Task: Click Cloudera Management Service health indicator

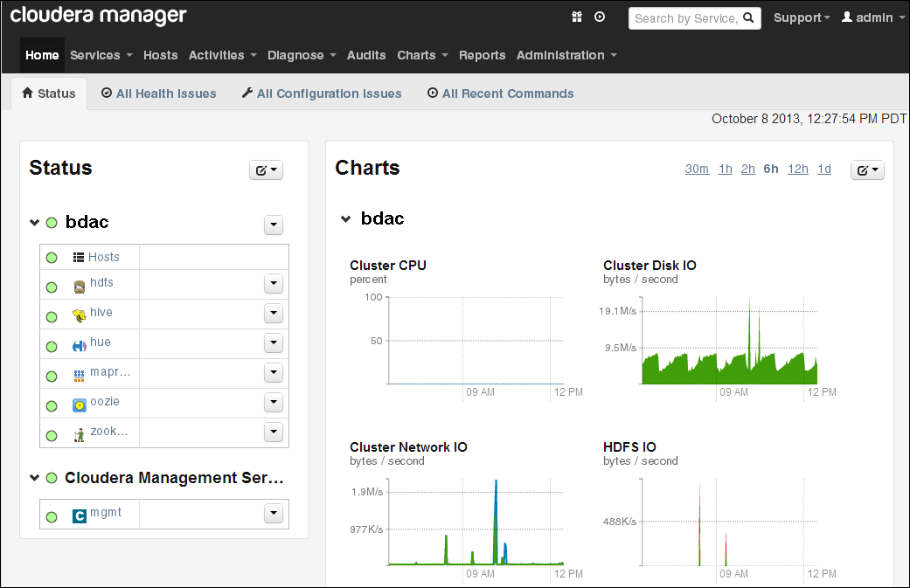Action: (x=52, y=478)
